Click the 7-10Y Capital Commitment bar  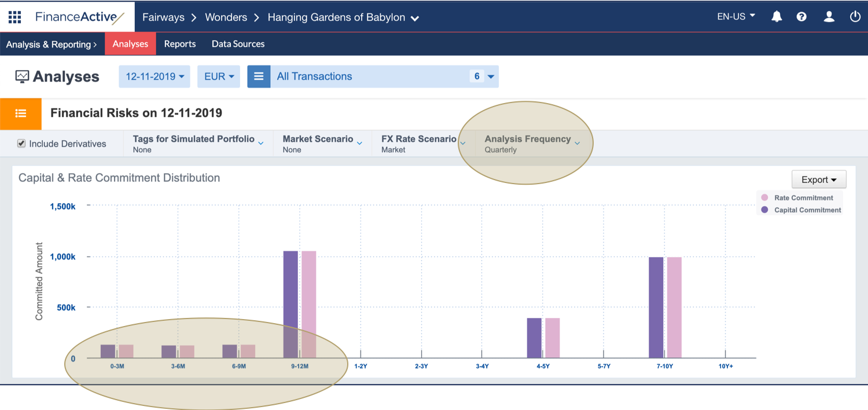click(656, 307)
